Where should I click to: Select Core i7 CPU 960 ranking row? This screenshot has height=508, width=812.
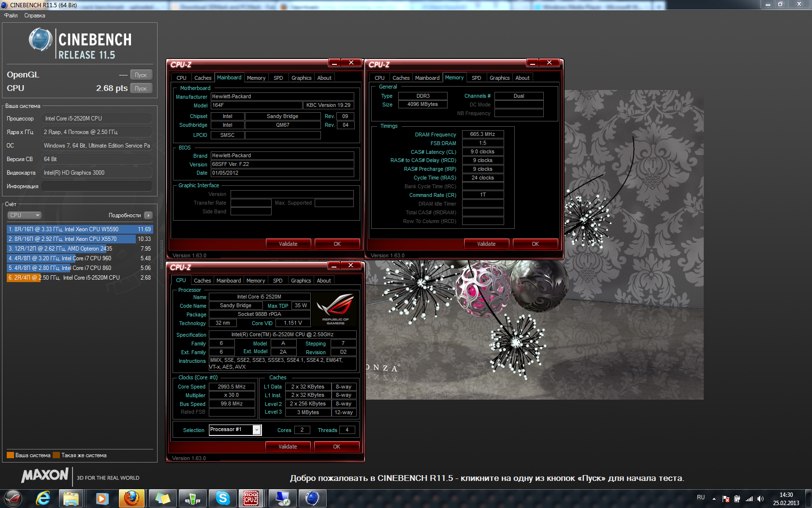80,258
